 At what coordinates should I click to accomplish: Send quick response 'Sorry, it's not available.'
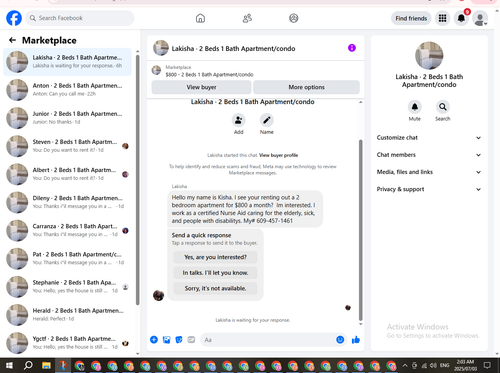click(x=215, y=288)
